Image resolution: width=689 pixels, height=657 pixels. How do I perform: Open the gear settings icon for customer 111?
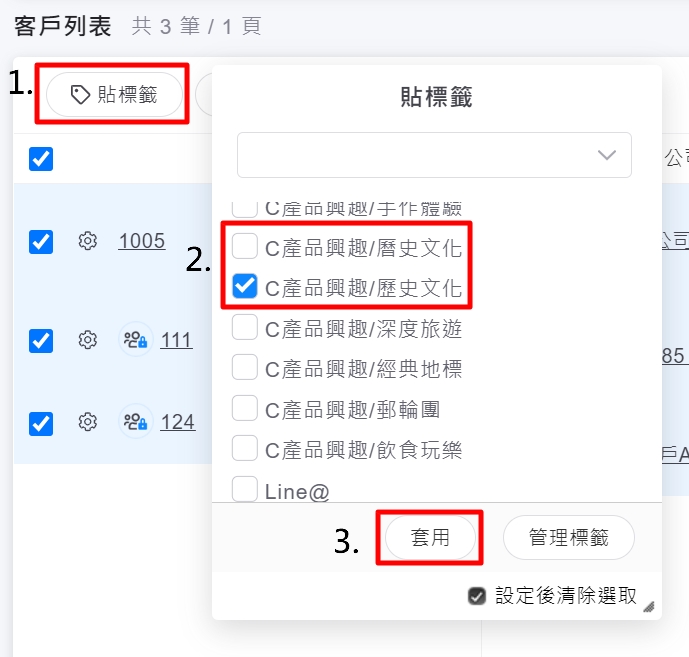point(87,340)
